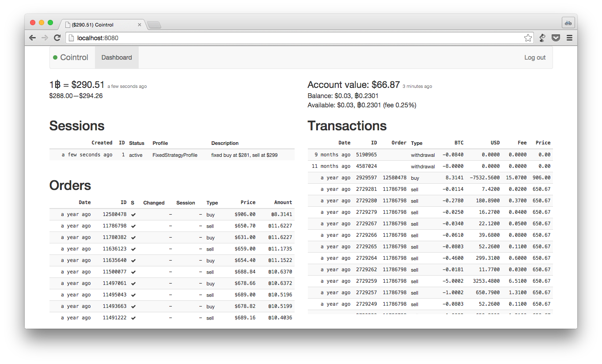Screen dimensions: 602x364
Task: Click the $689.16 order price
Action: [245, 318]
